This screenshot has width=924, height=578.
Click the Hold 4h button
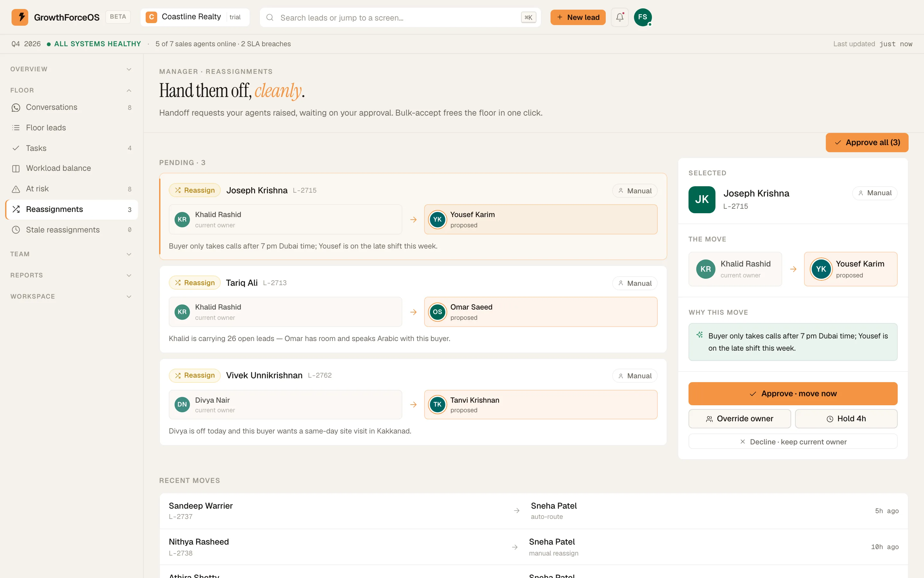[846, 419]
